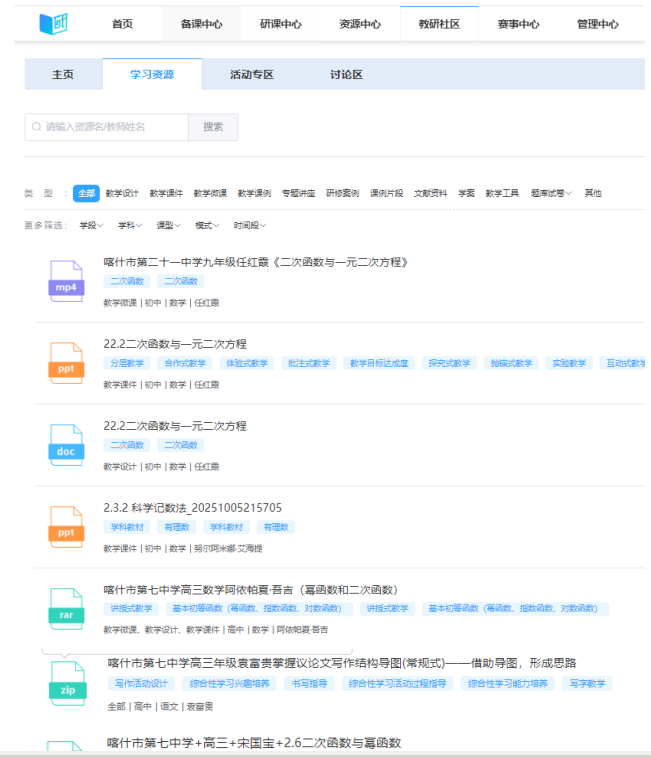
Task: Open 宋国宝+2.6二次函数与幂函数 resource title
Action: click(254, 743)
